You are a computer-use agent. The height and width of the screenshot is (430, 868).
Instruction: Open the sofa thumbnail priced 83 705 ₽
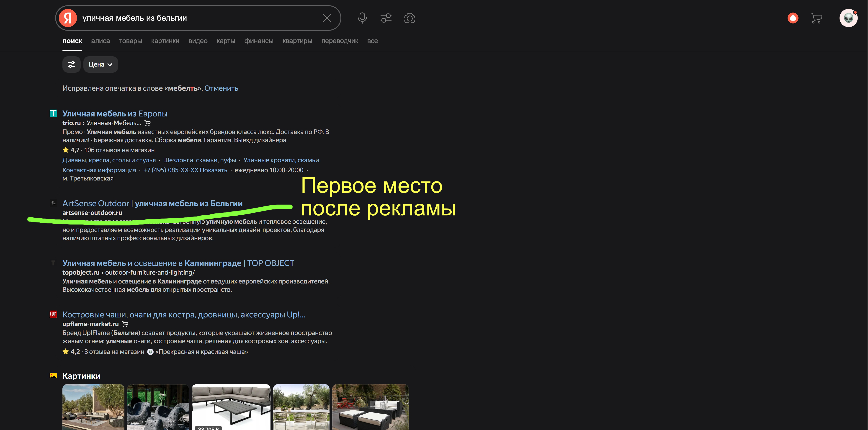point(231,407)
